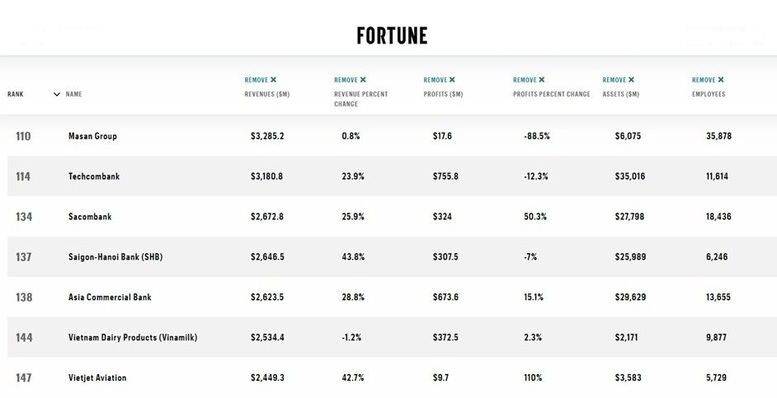This screenshot has height=398, width=777.
Task: Remove the Assets ($M) column
Action: tap(618, 80)
